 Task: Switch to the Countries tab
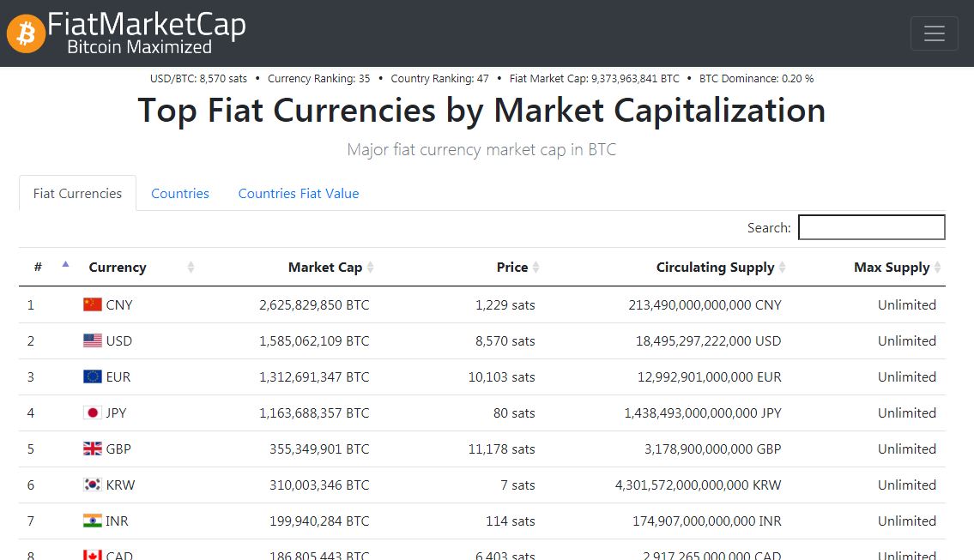pyautogui.click(x=180, y=194)
